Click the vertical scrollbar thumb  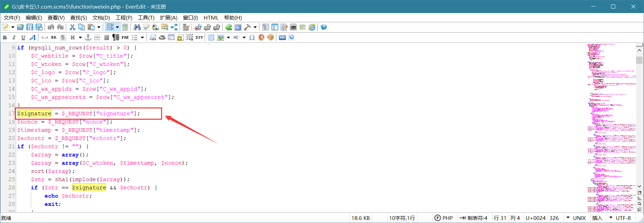coord(639,60)
